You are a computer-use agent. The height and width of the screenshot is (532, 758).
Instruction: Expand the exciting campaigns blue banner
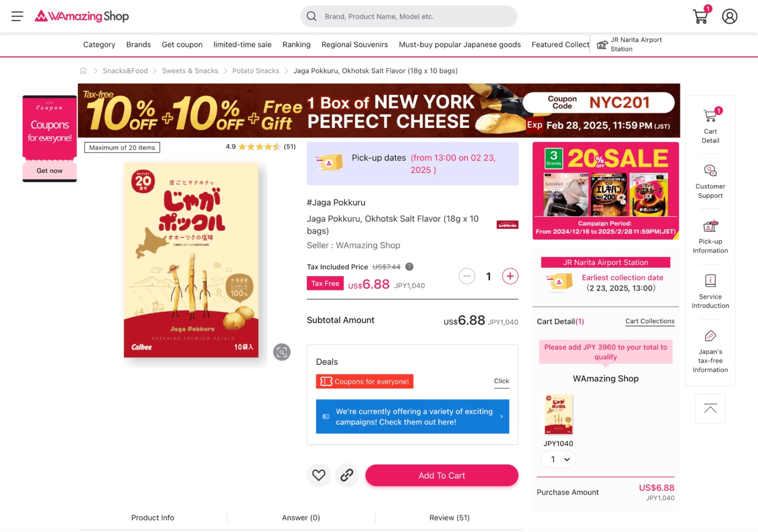pyautogui.click(x=413, y=417)
